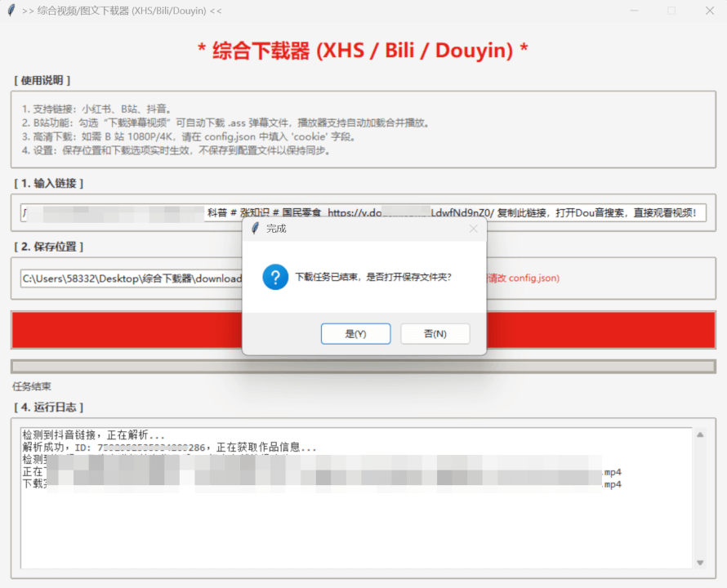The image size is (727, 588).
Task: Click the [ 4. 运行日志 ] section label
Action: pos(49,407)
